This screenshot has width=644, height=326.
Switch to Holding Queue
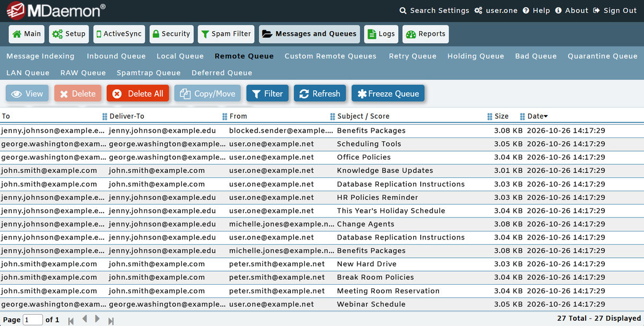tap(475, 56)
